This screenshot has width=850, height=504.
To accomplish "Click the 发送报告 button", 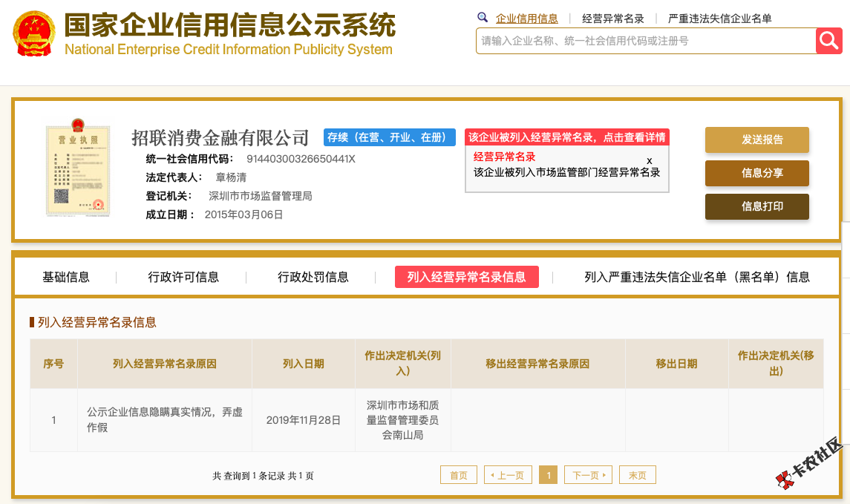I will tap(756, 140).
